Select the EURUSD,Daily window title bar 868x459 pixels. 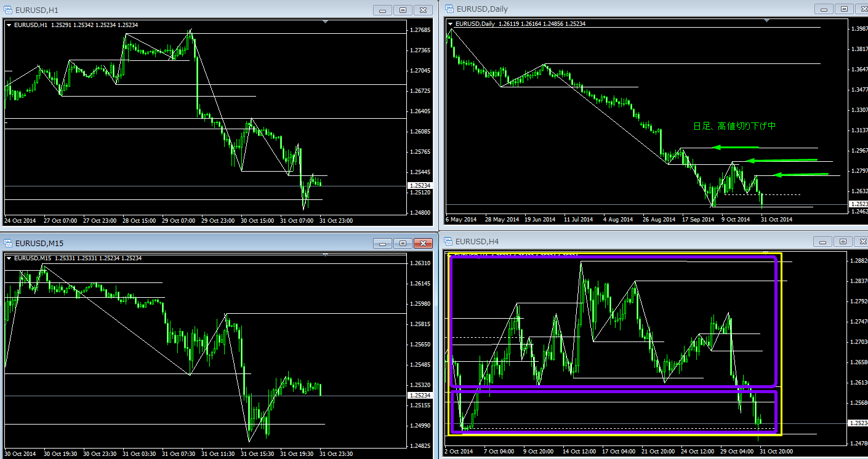[x=616, y=9]
